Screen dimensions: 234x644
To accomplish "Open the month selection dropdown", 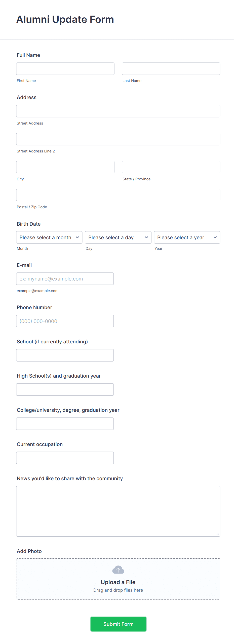I will pyautogui.click(x=49, y=237).
